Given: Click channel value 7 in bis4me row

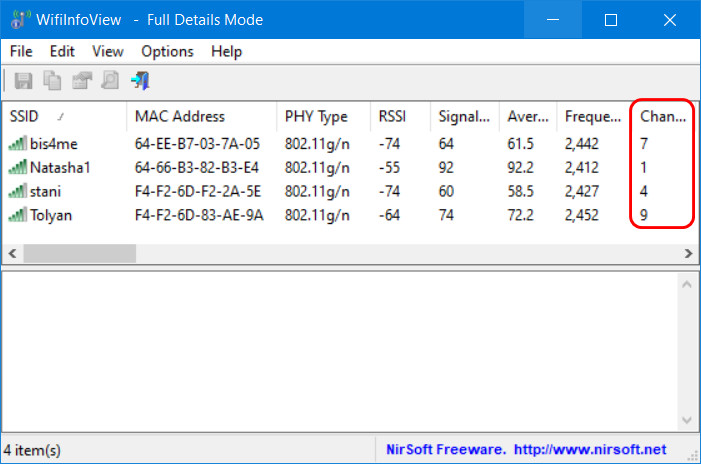Looking at the screenshot, I should tap(644, 143).
